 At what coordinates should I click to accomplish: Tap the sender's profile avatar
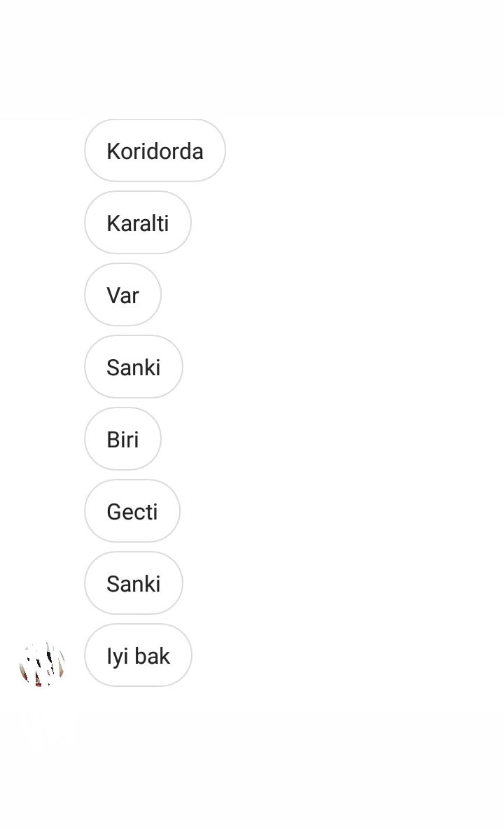[x=42, y=664]
